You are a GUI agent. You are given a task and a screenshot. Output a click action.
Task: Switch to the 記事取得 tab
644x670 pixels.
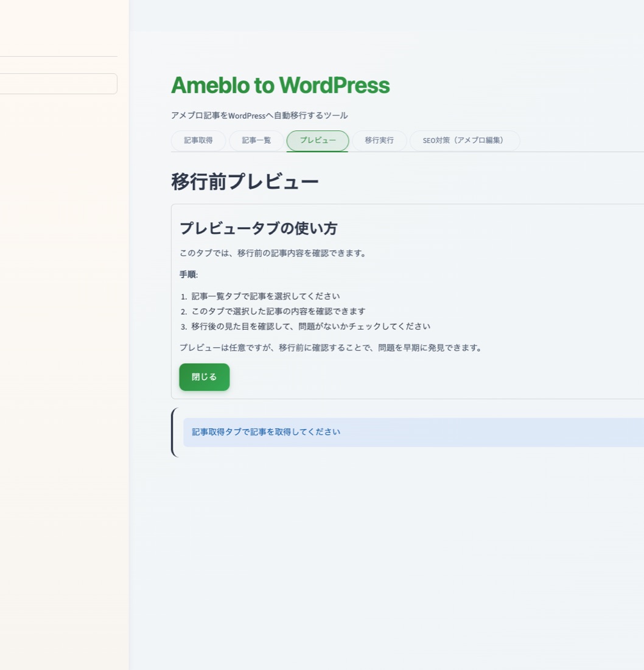coord(198,140)
